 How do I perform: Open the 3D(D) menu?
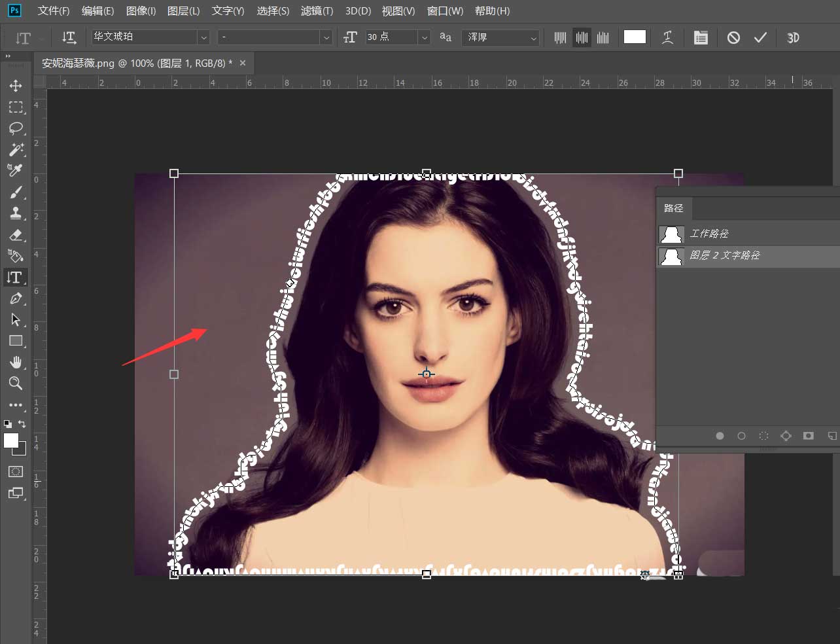(x=358, y=10)
